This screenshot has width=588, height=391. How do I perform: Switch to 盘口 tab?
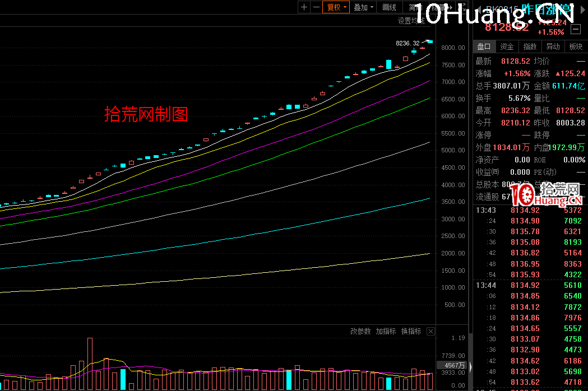coord(484,46)
